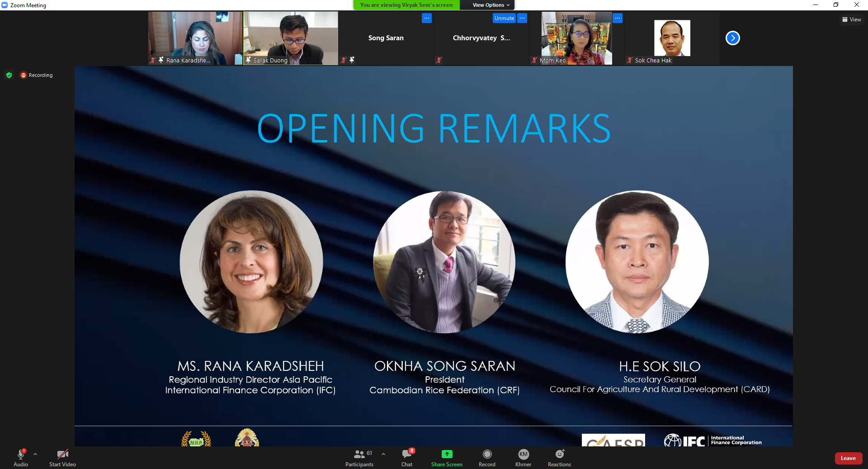Start Video from the toolbar
The width and height of the screenshot is (868, 469).
click(x=62, y=457)
